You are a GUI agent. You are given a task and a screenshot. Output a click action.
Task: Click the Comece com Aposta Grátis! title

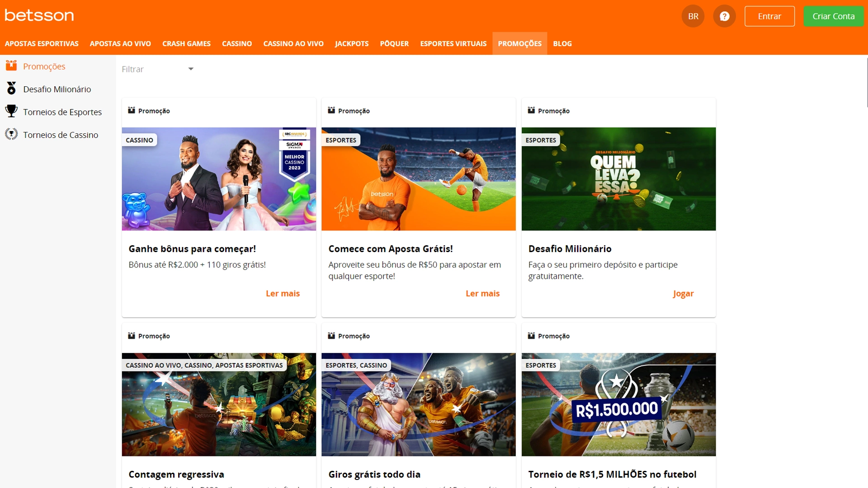(391, 249)
